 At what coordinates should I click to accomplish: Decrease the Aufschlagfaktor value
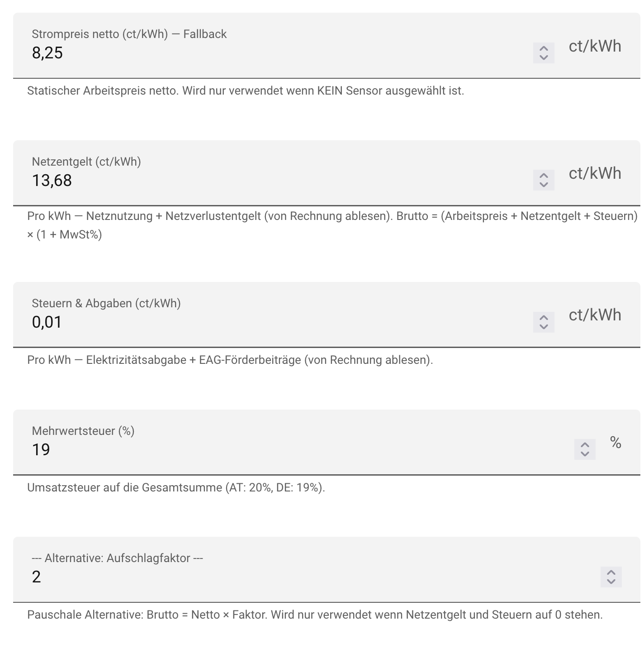[611, 582]
